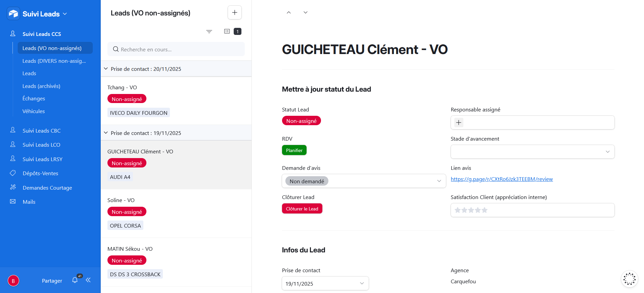Open the Stade d'avancement dropdown
Image resolution: width=644 pixels, height=293 pixels.
tap(532, 152)
